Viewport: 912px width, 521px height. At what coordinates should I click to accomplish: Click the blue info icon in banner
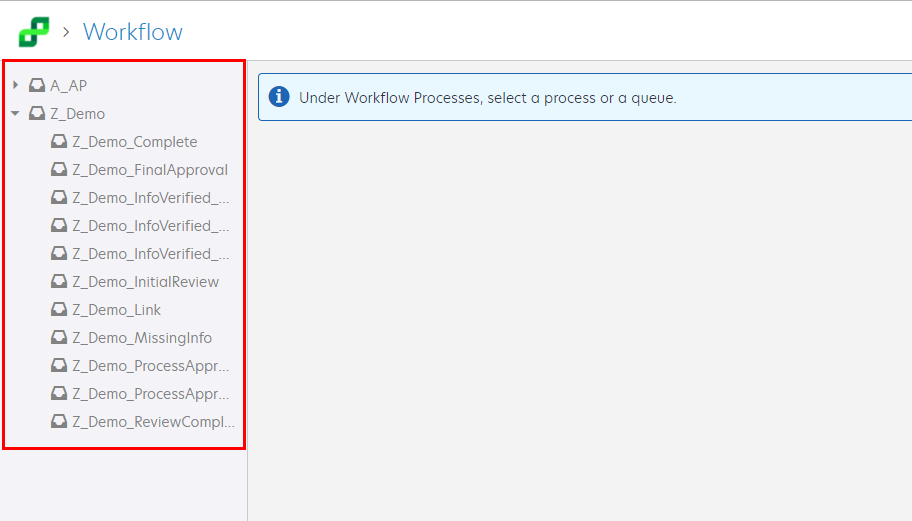click(279, 97)
